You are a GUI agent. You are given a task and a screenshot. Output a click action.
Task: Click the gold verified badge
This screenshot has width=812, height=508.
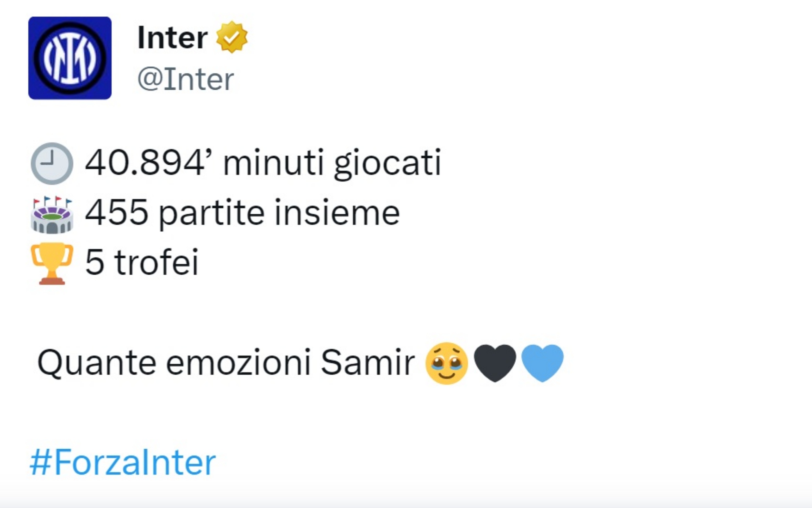pyautogui.click(x=232, y=37)
